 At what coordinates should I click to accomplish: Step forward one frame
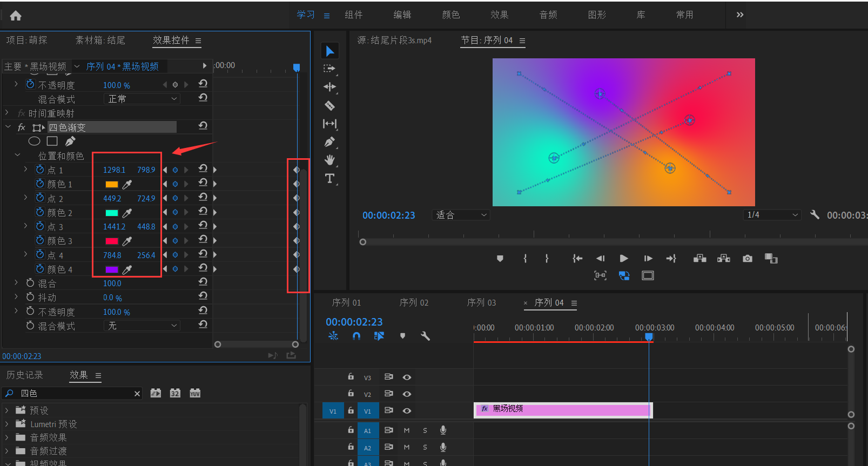click(648, 259)
